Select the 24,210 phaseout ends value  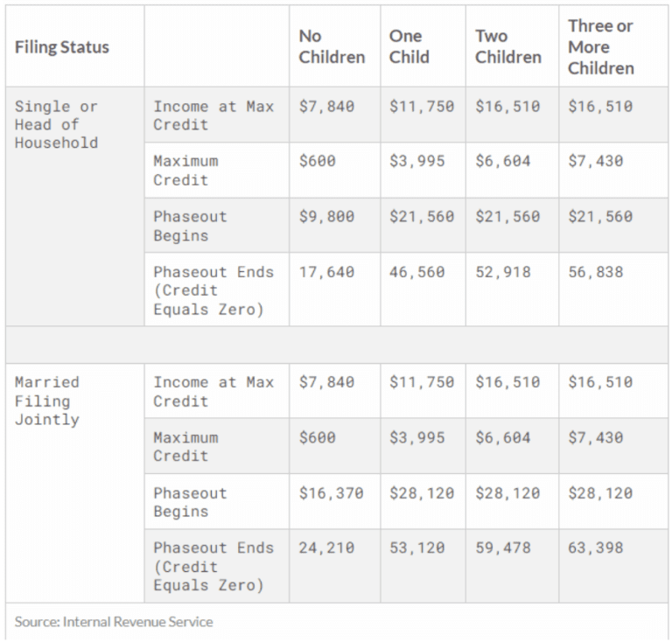click(x=326, y=548)
